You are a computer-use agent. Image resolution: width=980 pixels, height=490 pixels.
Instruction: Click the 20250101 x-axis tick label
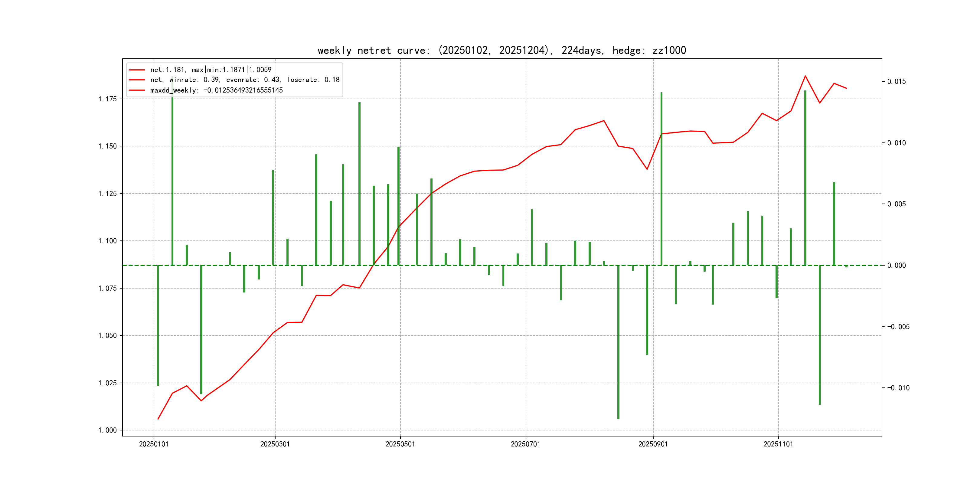[154, 444]
